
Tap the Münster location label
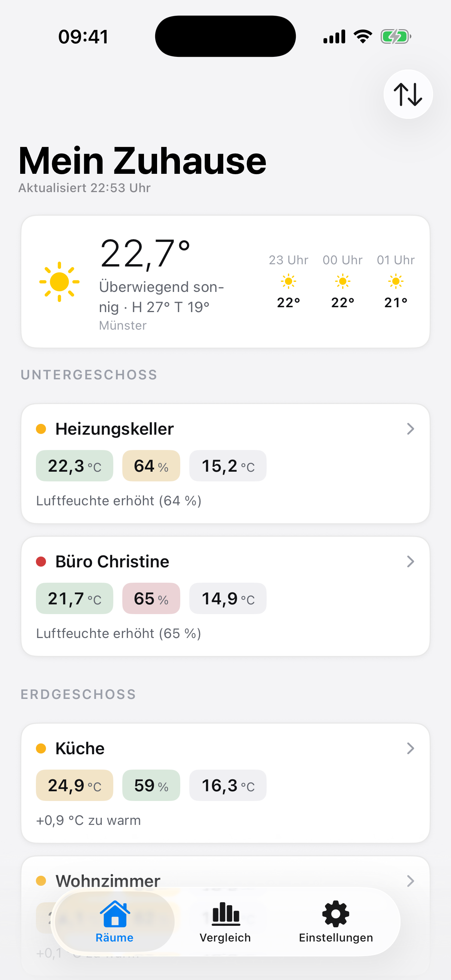click(x=123, y=326)
